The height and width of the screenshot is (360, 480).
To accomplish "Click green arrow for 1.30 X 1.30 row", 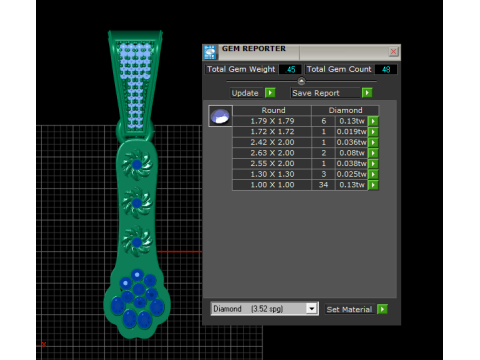I will pyautogui.click(x=373, y=174).
